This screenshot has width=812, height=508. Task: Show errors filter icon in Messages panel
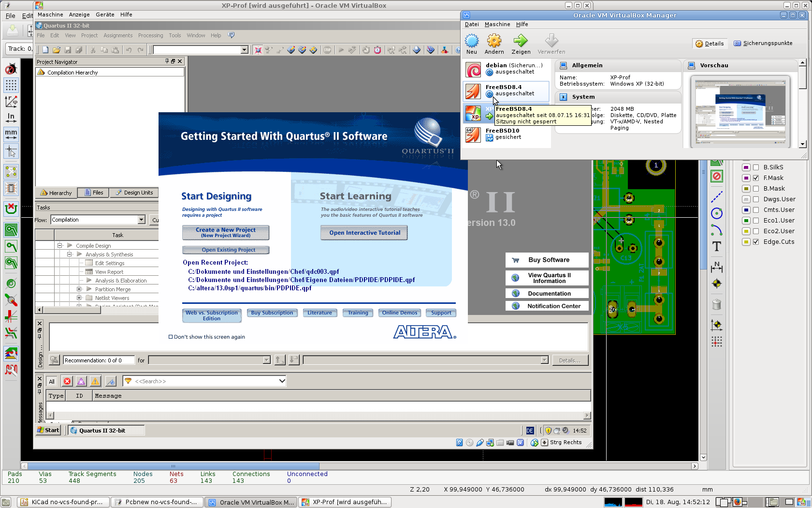(x=67, y=381)
